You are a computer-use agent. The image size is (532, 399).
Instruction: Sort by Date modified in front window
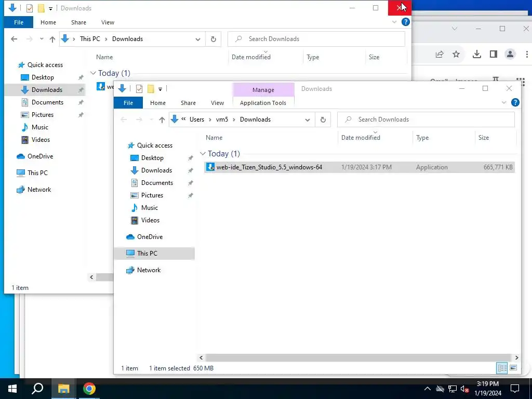361,137
